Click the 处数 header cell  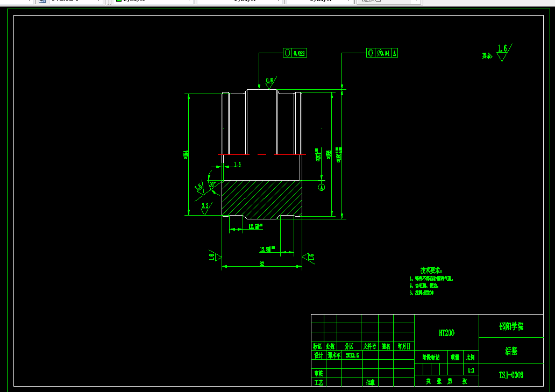click(x=330, y=346)
